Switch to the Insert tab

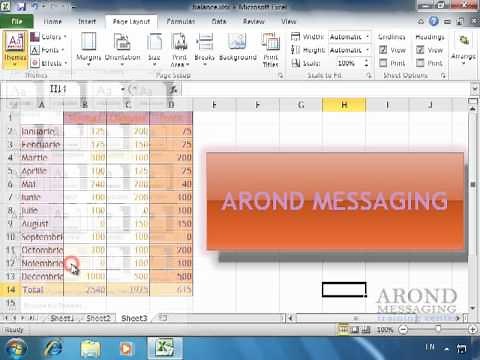coord(87,21)
